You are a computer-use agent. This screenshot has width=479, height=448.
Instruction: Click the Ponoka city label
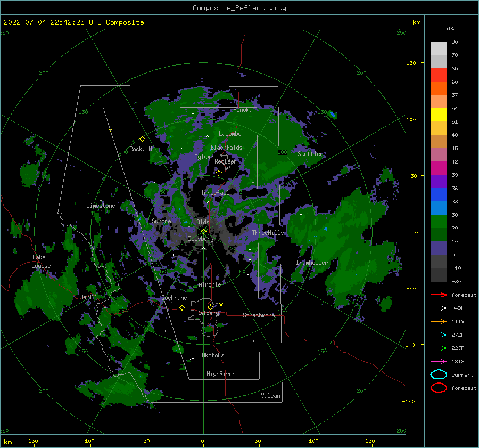[243, 110]
